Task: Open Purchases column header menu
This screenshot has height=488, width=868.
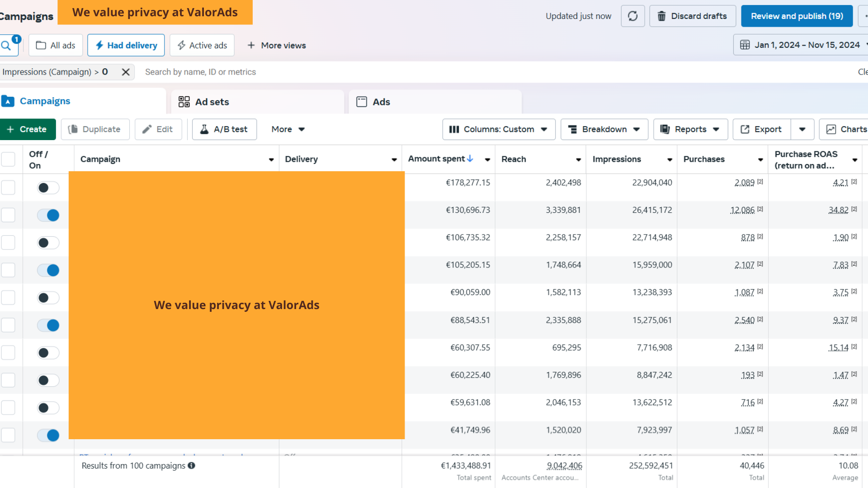Action: (x=760, y=160)
